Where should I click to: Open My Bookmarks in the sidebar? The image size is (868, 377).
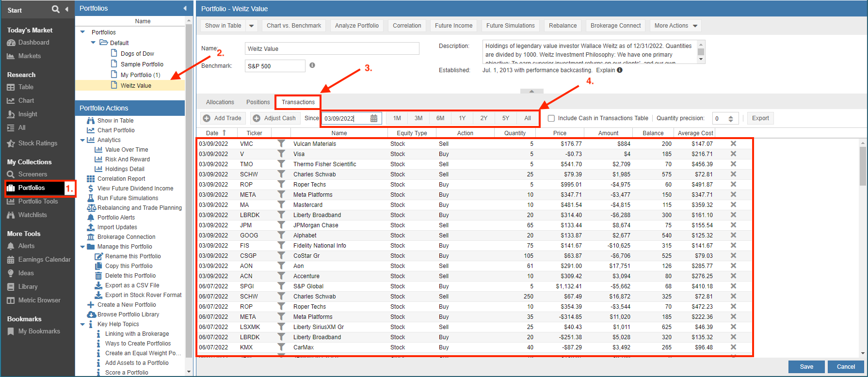[39, 331]
